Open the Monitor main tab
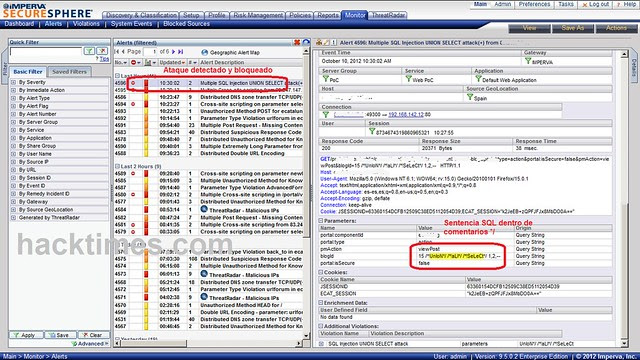640x360 pixels. click(x=355, y=15)
